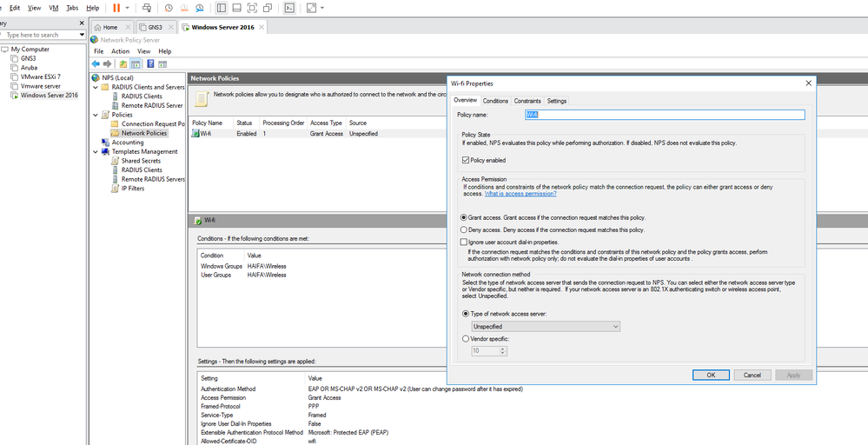This screenshot has height=445, width=868.
Task: Click the VMware pause VM button
Action: (x=116, y=8)
